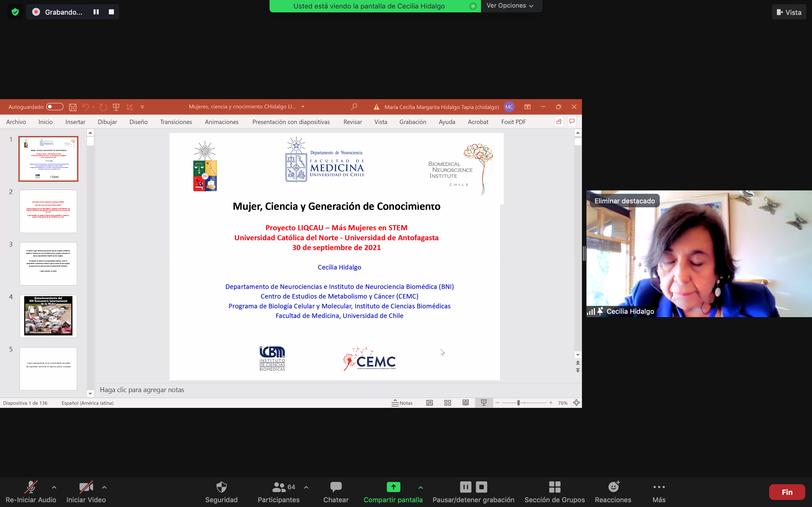
Task: Expand arrow next to Participantes
Action: tap(306, 487)
